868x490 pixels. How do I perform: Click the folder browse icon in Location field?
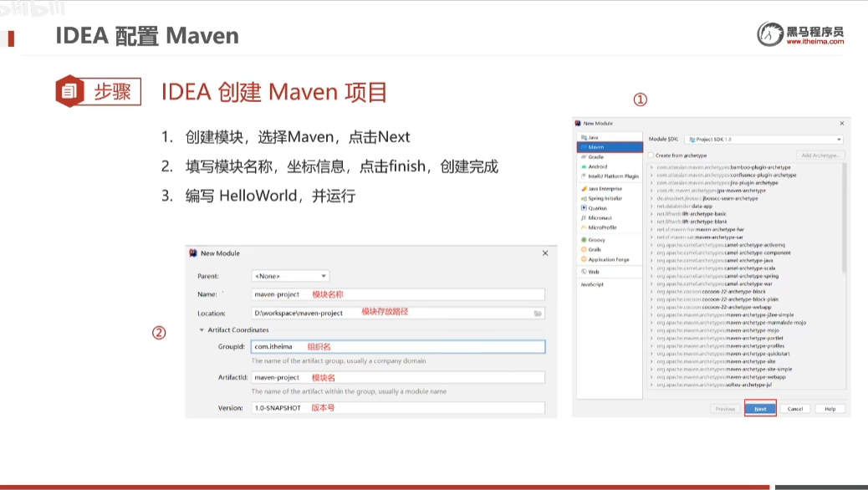pos(538,314)
